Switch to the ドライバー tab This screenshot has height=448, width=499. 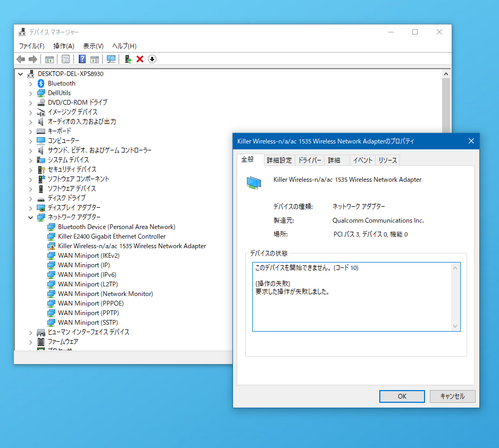pyautogui.click(x=309, y=160)
